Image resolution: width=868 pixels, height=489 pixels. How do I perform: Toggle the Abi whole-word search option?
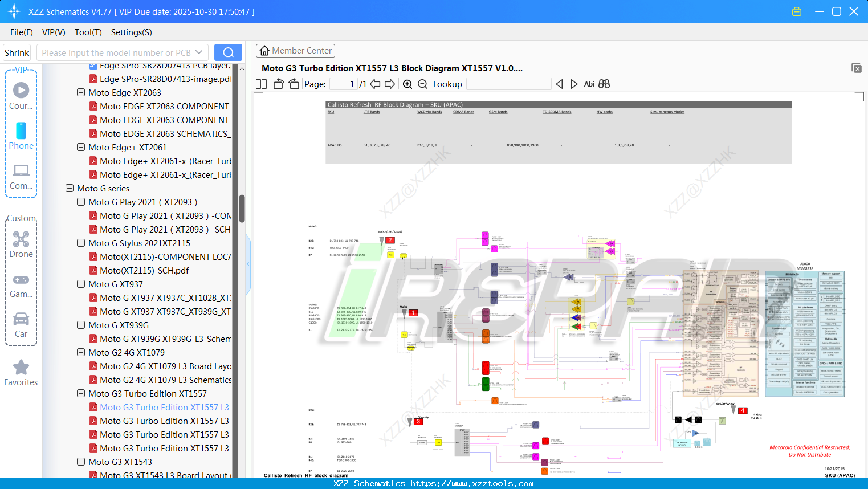589,84
